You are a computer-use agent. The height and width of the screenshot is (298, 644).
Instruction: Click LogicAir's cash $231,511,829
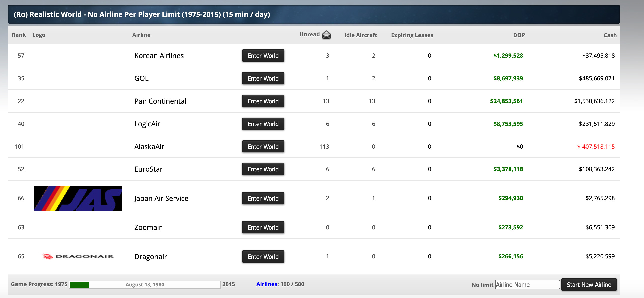(x=597, y=124)
